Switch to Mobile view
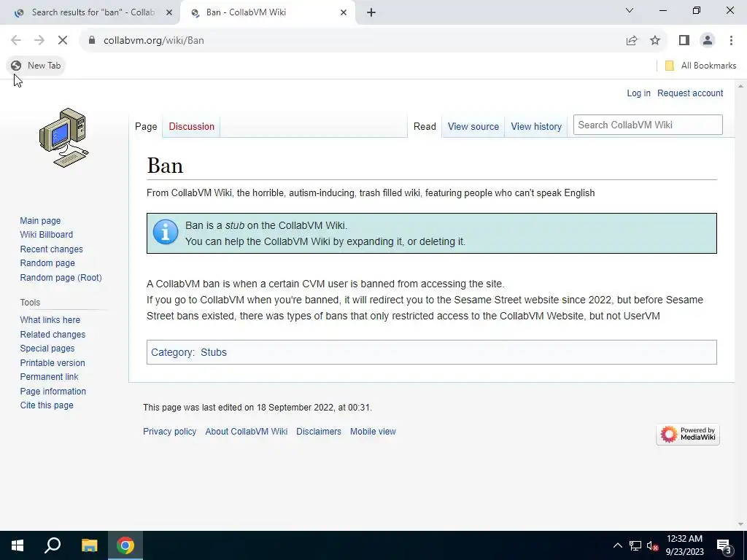Viewport: 747px width, 560px height. click(373, 432)
